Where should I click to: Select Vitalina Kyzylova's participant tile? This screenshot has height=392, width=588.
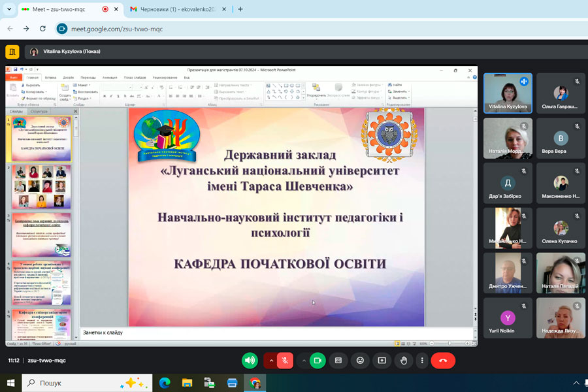pos(508,93)
